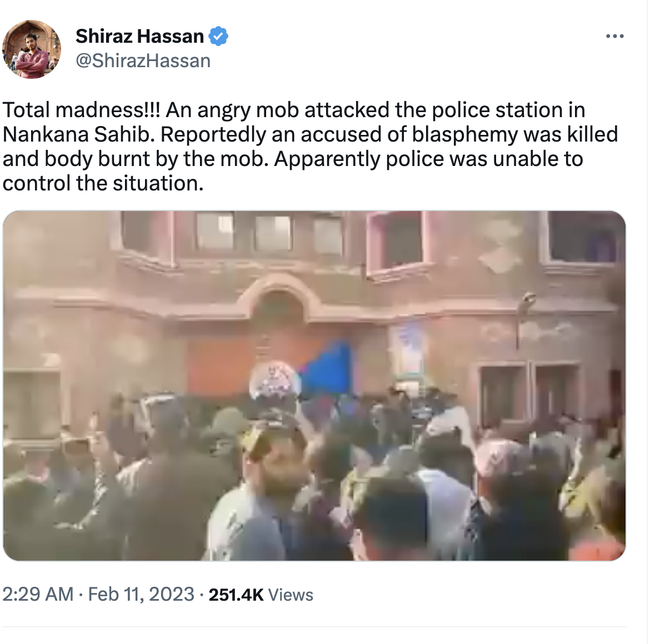Image resolution: width=670 pixels, height=644 pixels.
Task: Click the word blasphemy in the tweet
Action: (x=468, y=134)
